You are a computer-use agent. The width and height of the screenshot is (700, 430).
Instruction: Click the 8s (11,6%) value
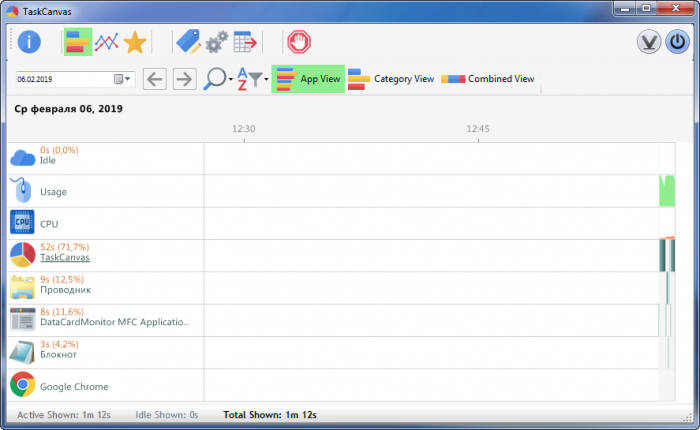pyautogui.click(x=62, y=312)
